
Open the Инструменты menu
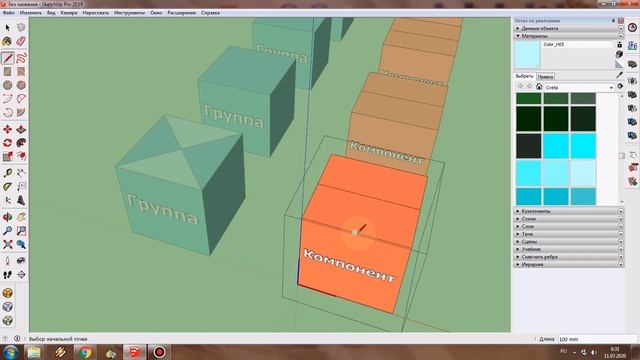pos(129,13)
